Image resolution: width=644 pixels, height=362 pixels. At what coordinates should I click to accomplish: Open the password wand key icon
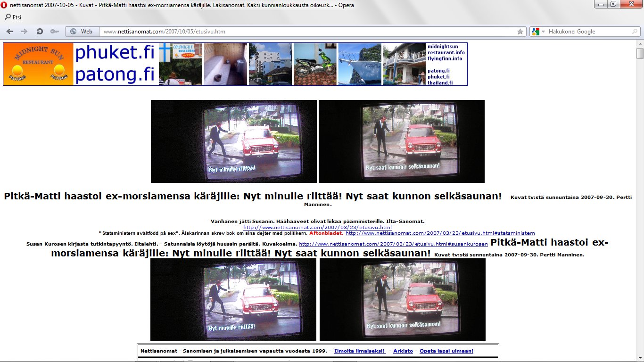[54, 32]
